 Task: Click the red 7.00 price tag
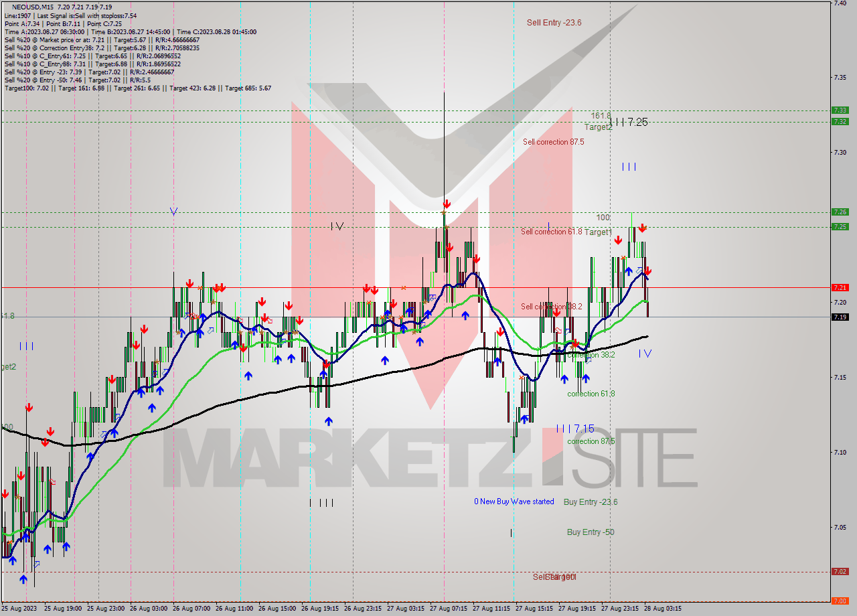[840, 601]
